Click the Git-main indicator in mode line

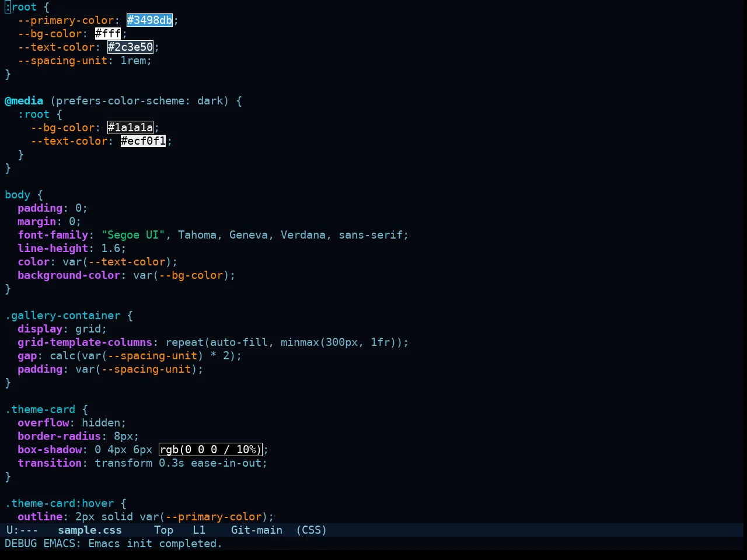coord(257,530)
